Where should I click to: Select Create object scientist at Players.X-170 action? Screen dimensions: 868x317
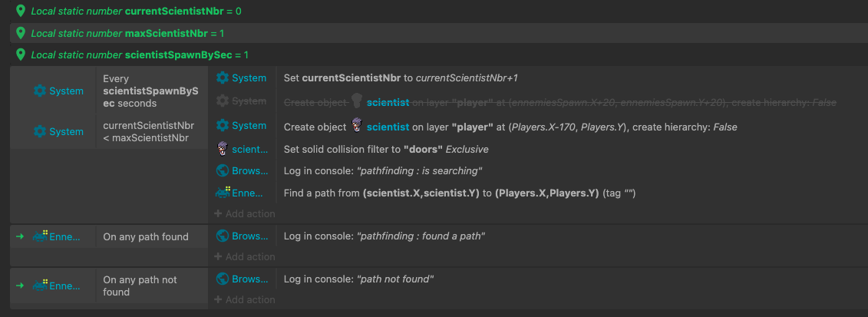pos(510,127)
